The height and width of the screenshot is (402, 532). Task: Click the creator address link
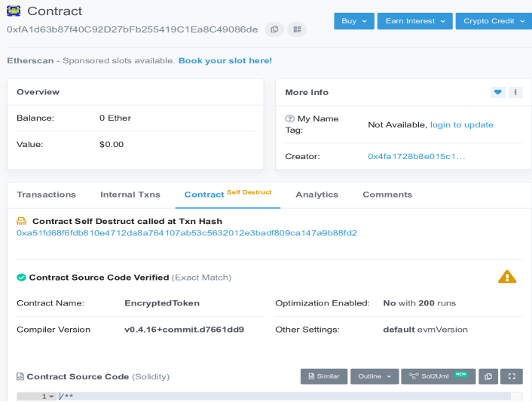416,156
